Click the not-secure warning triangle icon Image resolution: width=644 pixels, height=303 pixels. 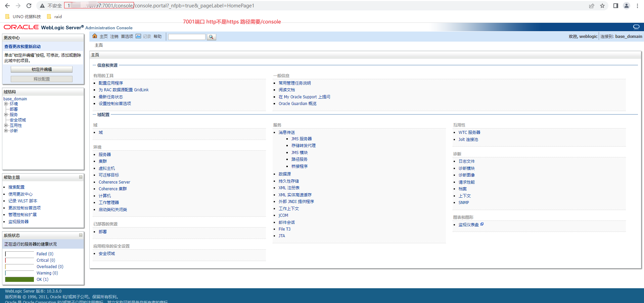[x=42, y=6]
